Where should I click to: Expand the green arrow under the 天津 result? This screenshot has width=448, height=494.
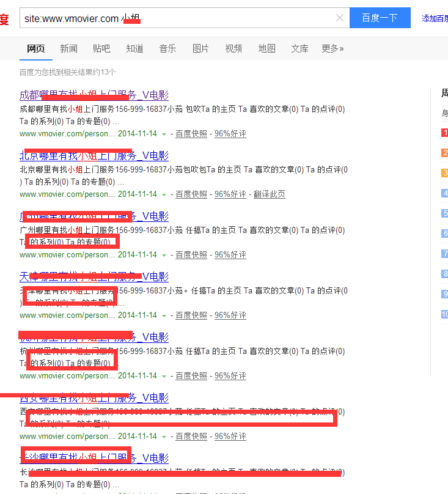click(164, 315)
